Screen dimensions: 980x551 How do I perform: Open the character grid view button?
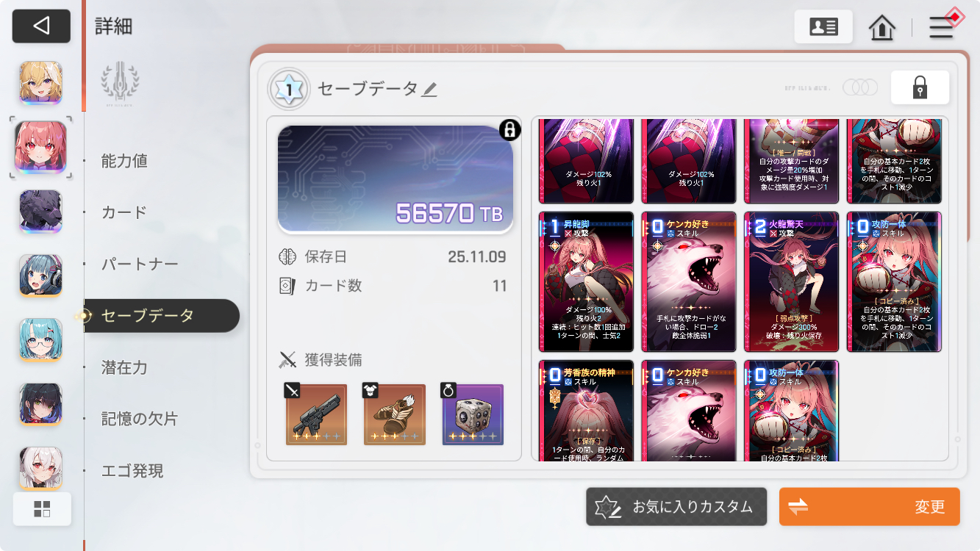[42, 509]
